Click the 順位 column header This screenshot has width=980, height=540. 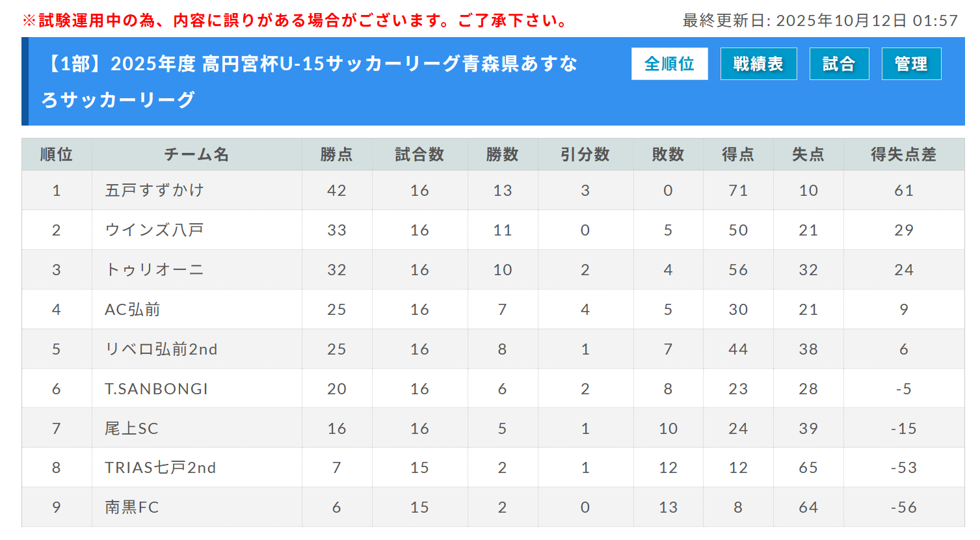pyautogui.click(x=57, y=154)
